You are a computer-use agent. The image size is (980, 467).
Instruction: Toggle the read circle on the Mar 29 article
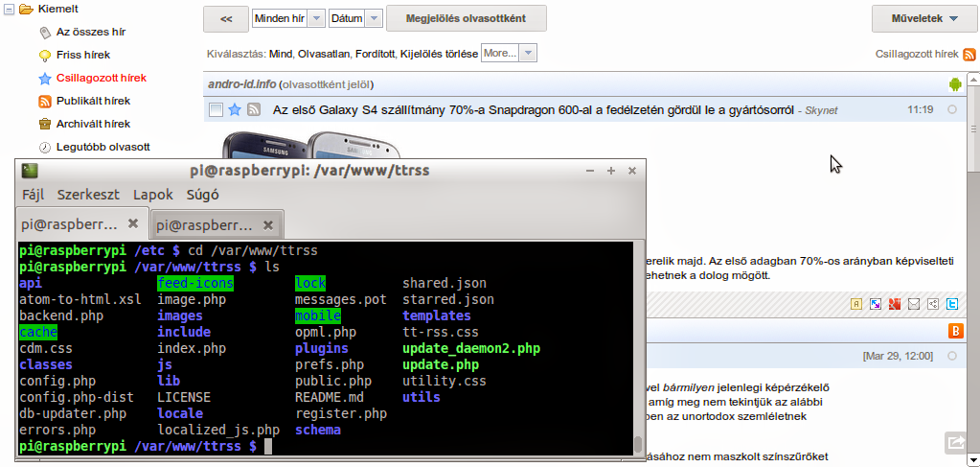tap(952, 356)
